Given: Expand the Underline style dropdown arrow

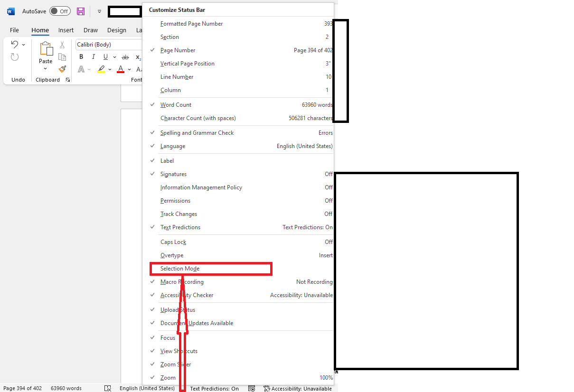Looking at the screenshot, I should click(x=114, y=57).
